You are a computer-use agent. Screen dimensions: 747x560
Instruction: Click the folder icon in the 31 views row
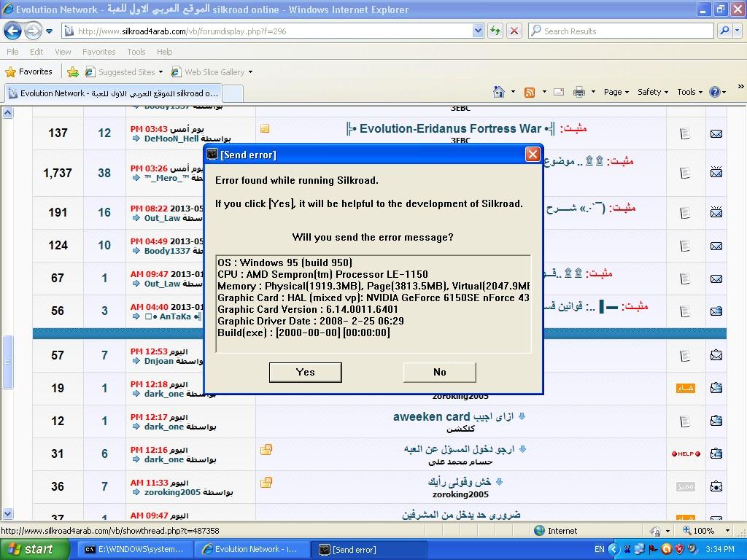point(266,449)
